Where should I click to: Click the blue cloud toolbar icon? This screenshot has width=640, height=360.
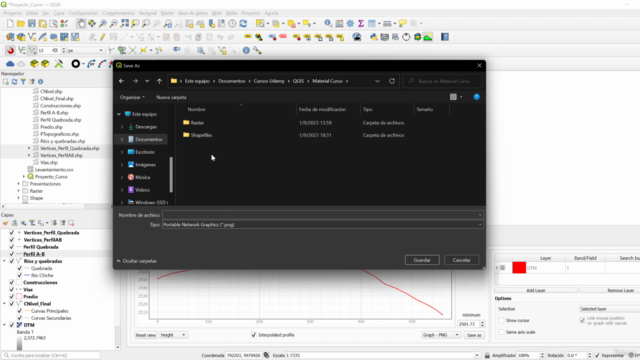[10, 64]
